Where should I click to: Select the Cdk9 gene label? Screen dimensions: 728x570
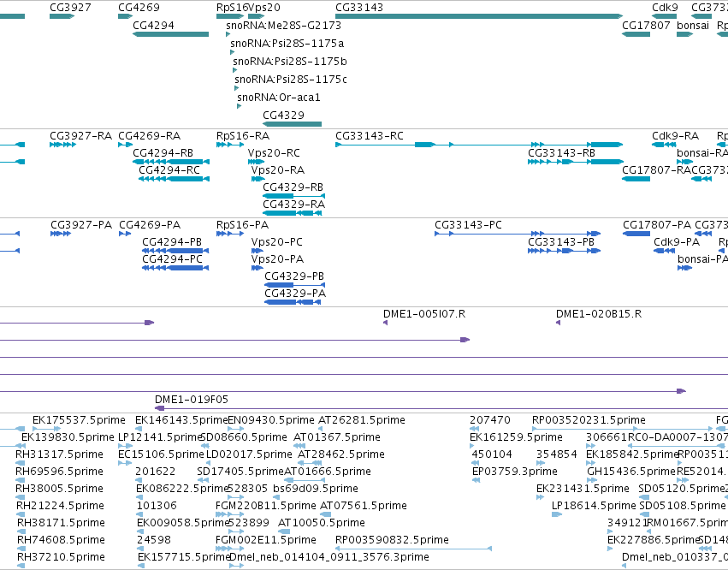665,8
